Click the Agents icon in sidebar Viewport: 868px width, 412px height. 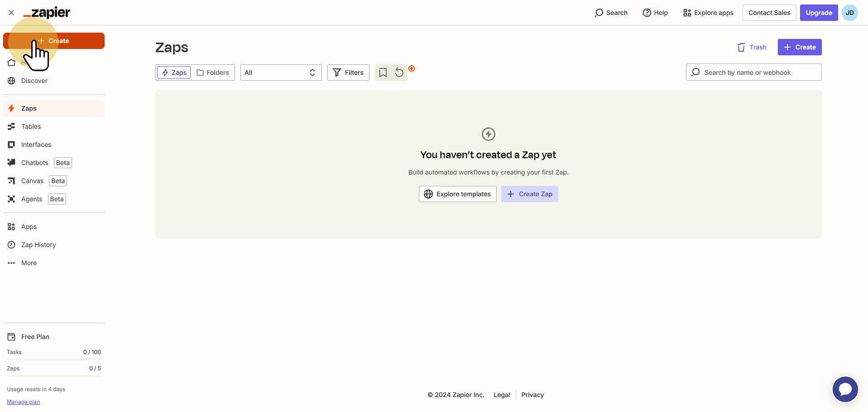(x=11, y=199)
